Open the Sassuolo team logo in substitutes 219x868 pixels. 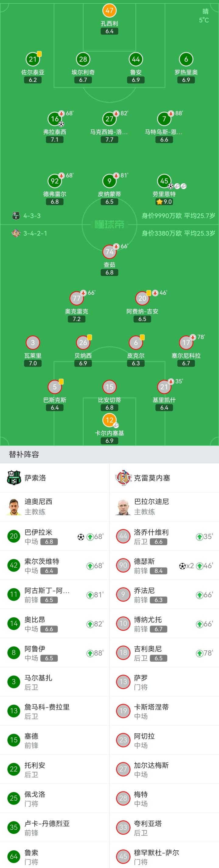pos(14,478)
